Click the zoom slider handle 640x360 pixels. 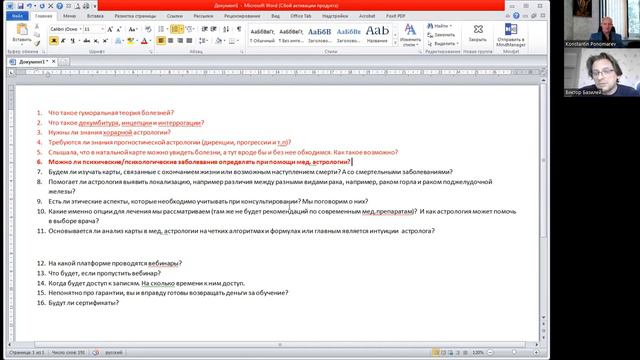[x=513, y=352]
